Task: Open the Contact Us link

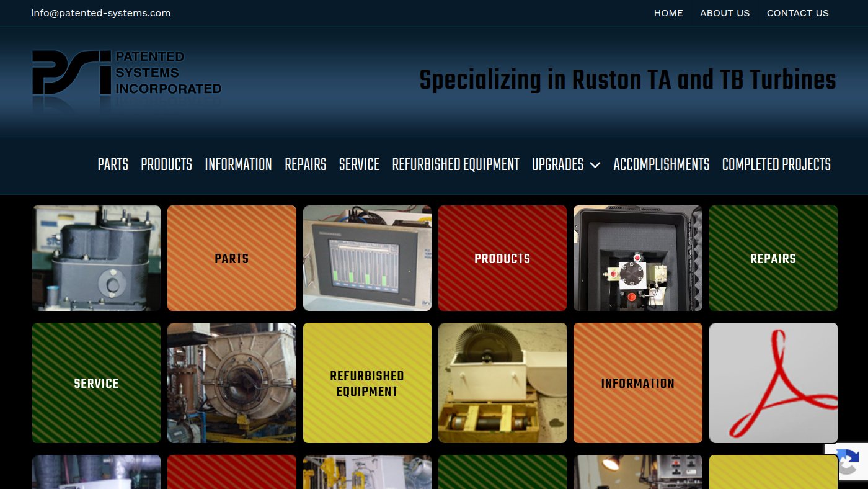Action: (x=798, y=13)
